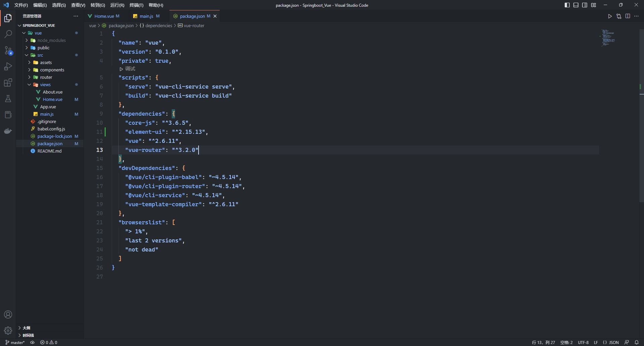Open the 选择(S) Selection menu
This screenshot has height=346, width=644.
(59, 5)
